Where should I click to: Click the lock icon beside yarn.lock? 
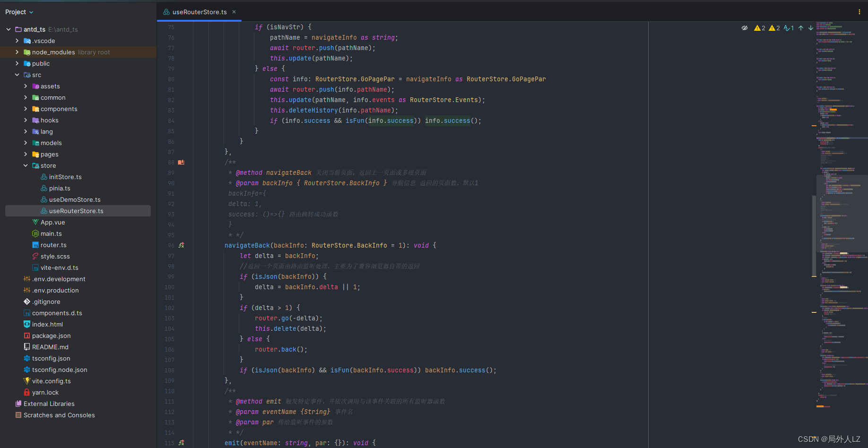click(x=27, y=392)
